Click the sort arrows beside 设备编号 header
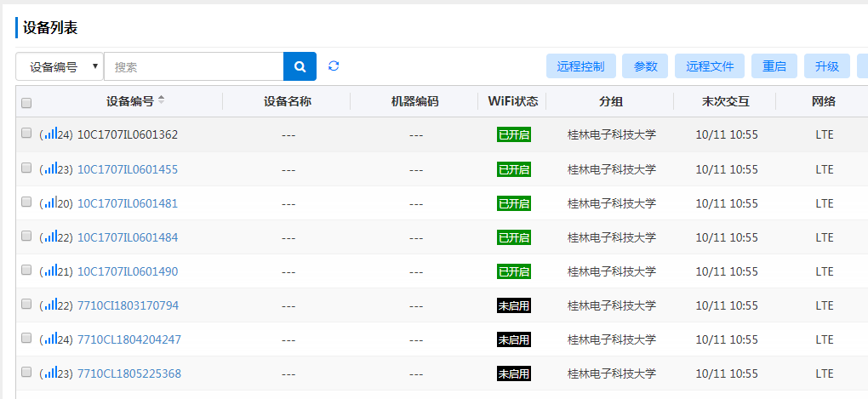The height and width of the screenshot is (399, 868). 162,100
